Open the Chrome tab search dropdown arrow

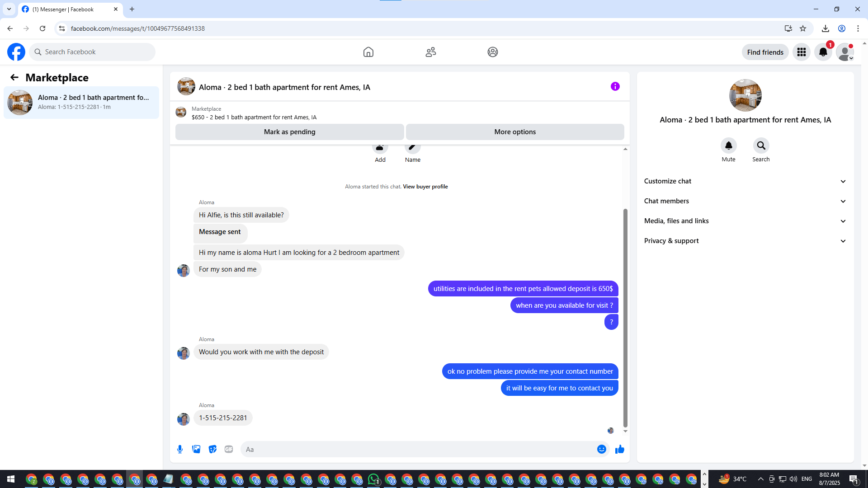click(9, 9)
